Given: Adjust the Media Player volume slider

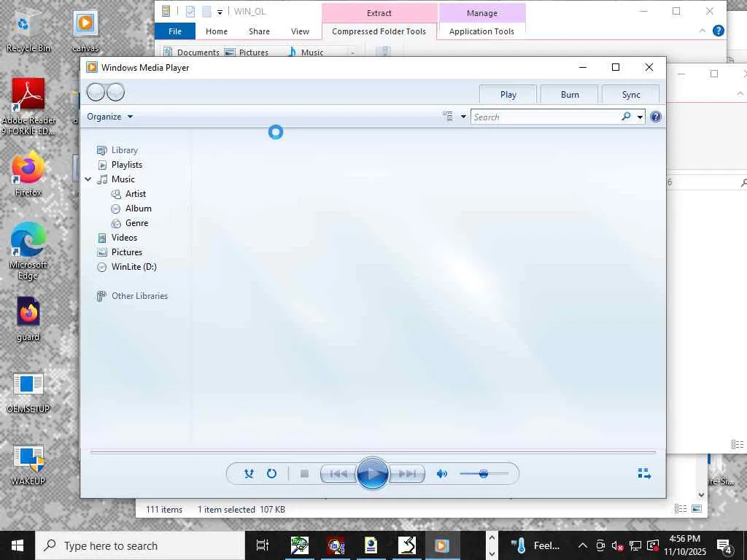Looking at the screenshot, I should pos(484,473).
